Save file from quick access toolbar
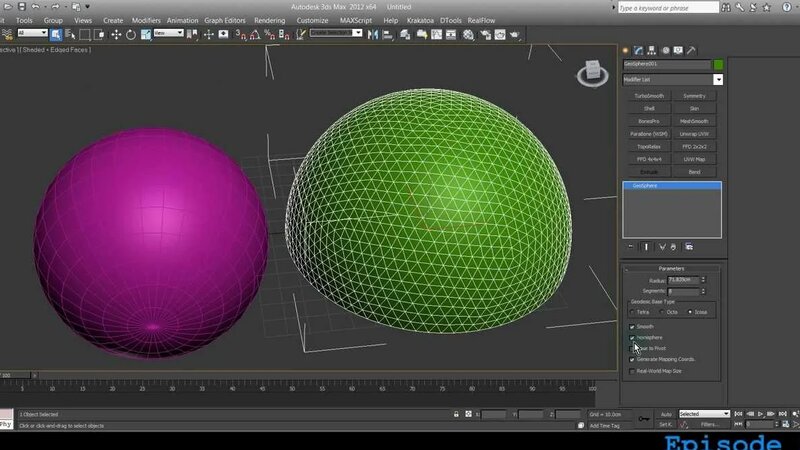Image resolution: width=800 pixels, height=450 pixels. pos(21,7)
